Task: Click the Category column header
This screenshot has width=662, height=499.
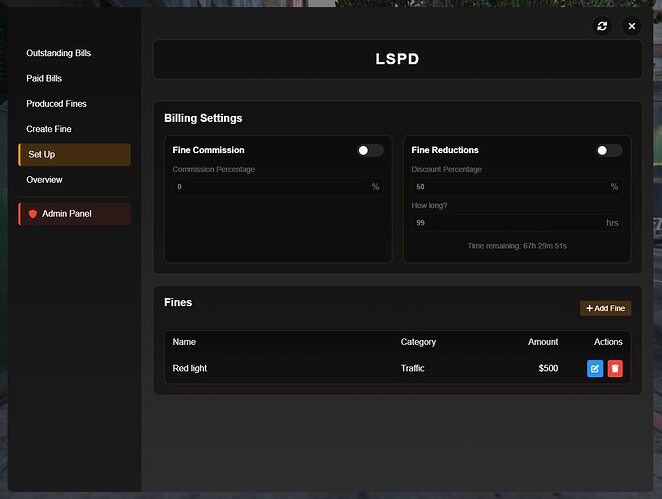Action: 418,342
